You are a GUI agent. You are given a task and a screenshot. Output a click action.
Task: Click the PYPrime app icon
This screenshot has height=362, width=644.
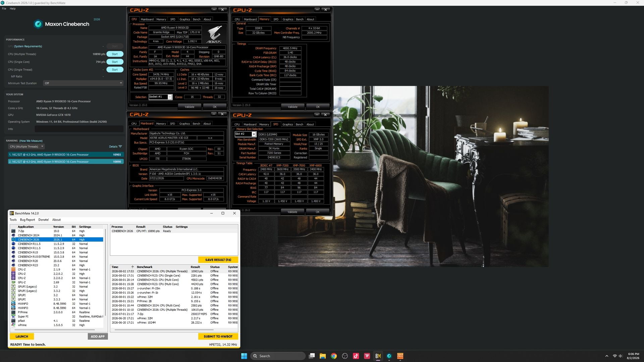point(13,312)
